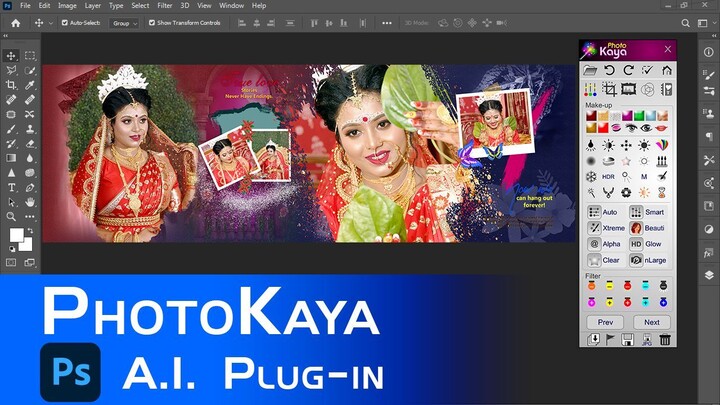Toggle Show Transform Controls checkbox

pyautogui.click(x=152, y=22)
